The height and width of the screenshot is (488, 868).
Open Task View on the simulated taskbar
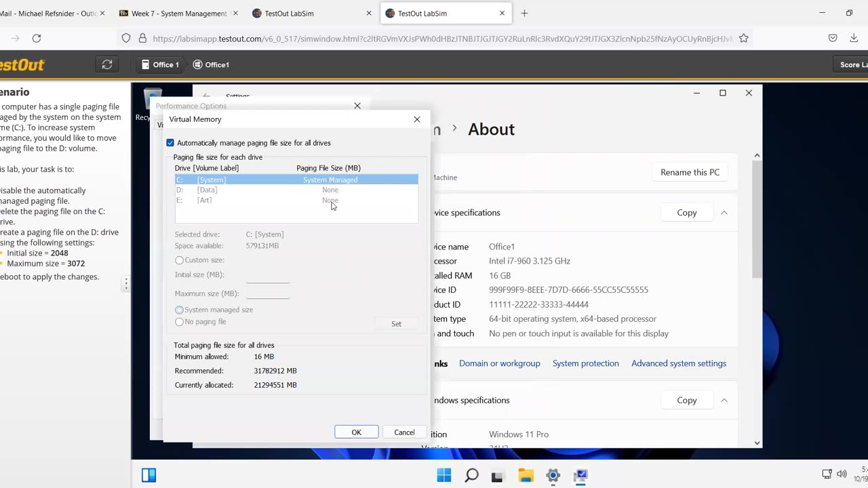click(497, 476)
